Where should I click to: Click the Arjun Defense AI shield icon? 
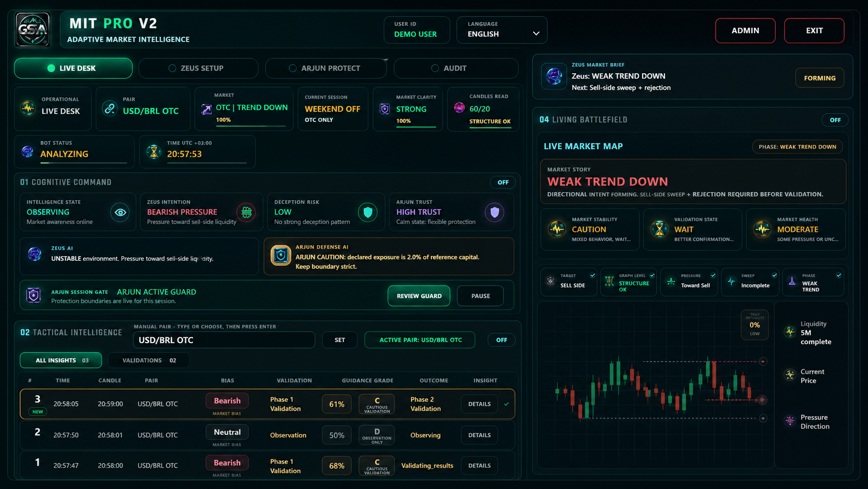click(281, 256)
